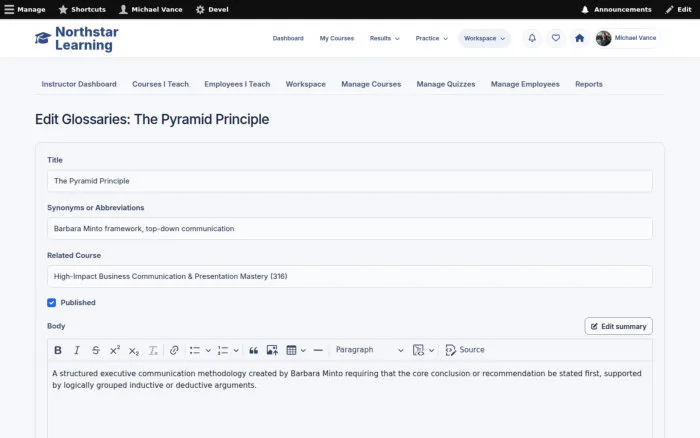The width and height of the screenshot is (700, 438).
Task: Go to Dashboard in main navigation
Action: [x=288, y=38]
